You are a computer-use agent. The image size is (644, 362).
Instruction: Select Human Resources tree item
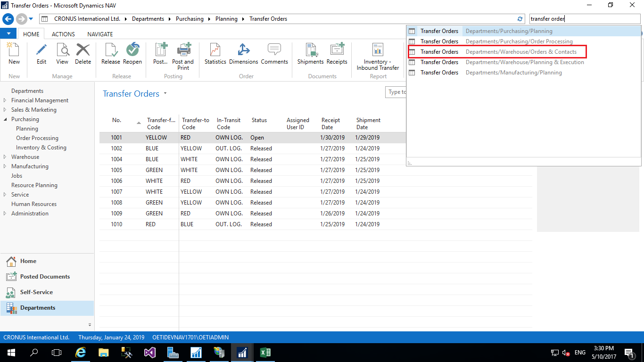click(x=34, y=204)
